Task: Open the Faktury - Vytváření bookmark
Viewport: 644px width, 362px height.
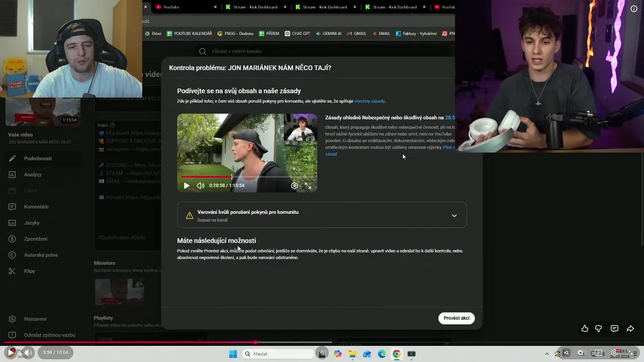Action: (x=416, y=34)
